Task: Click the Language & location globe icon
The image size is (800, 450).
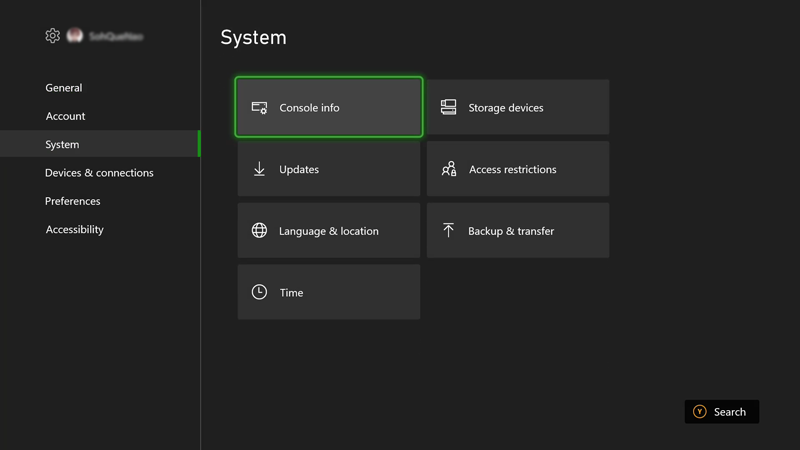Action: coord(259,231)
